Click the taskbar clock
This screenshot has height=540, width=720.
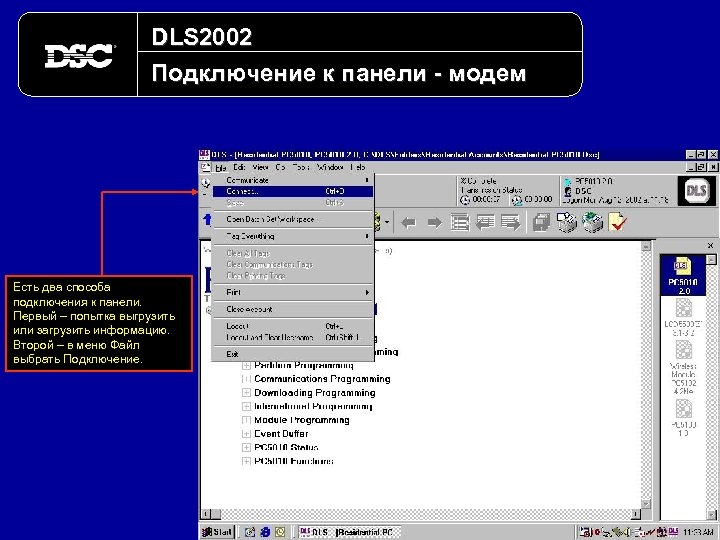[x=698, y=532]
